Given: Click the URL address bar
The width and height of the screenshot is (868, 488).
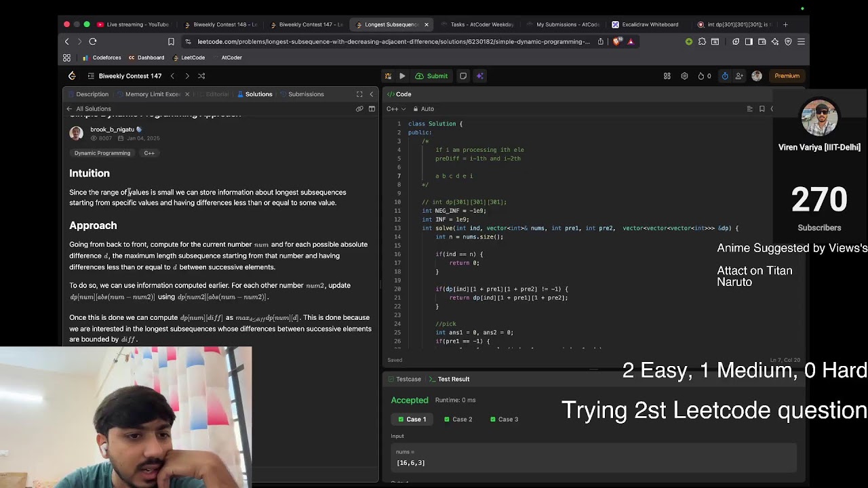Looking at the screenshot, I should click(x=393, y=41).
